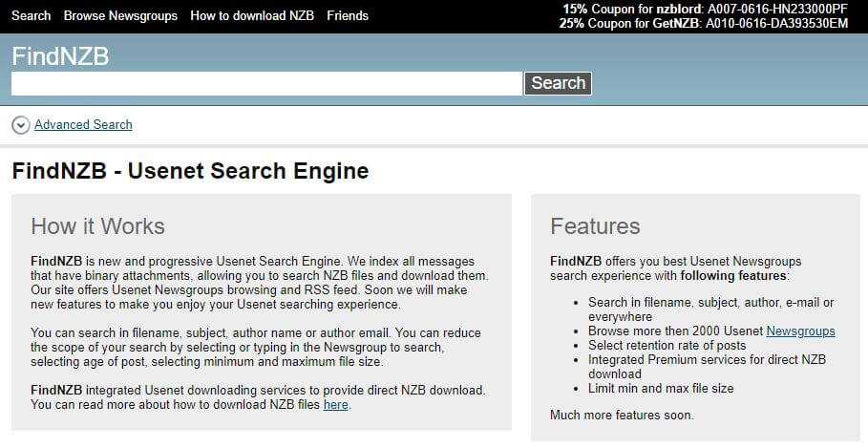Click 'Search in filename, subject, author' bullet
This screenshot has width=868, height=448.
[710, 309]
